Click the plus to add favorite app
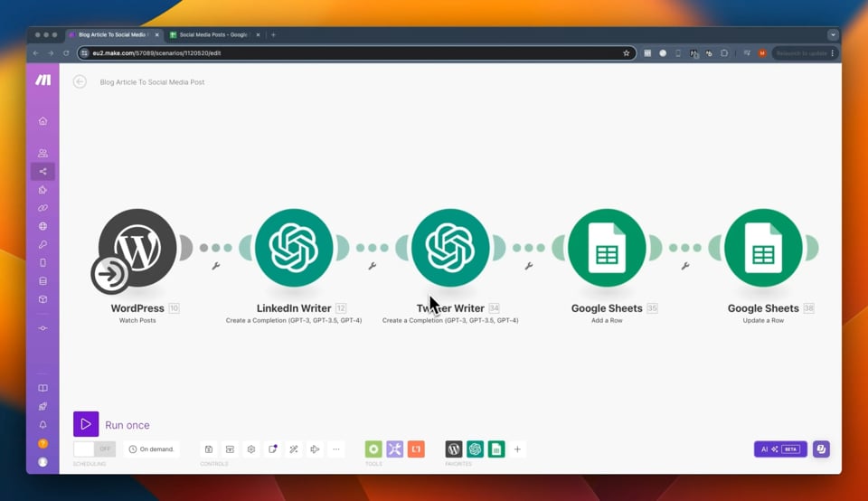Screen dimensions: 868x501 click(x=517, y=449)
